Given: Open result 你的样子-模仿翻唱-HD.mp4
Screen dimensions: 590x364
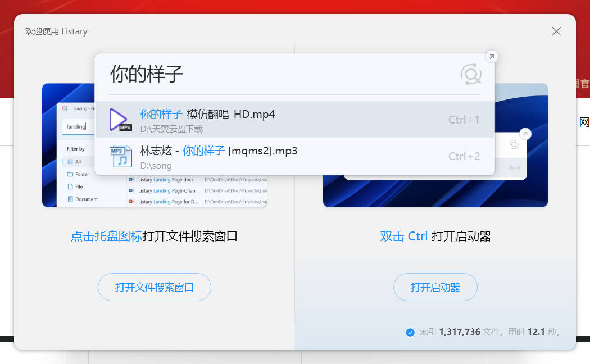Looking at the screenshot, I should pyautogui.click(x=294, y=120).
